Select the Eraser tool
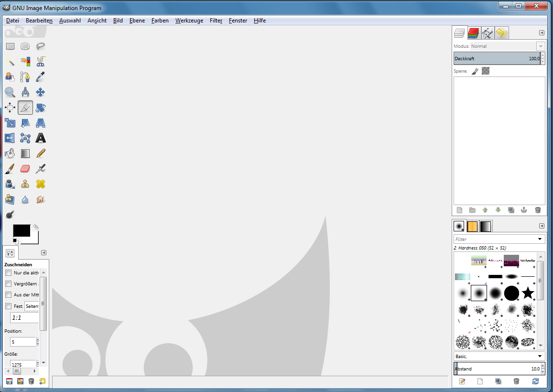 coord(25,169)
